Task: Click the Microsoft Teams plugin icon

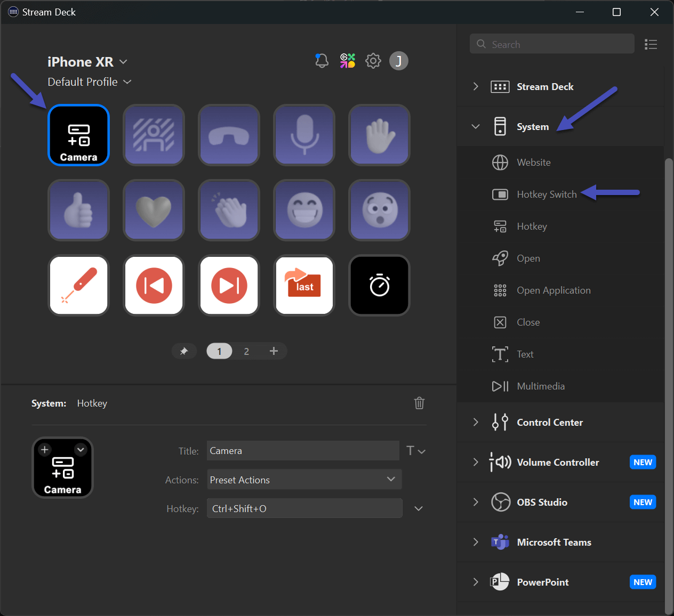Action: 500,542
